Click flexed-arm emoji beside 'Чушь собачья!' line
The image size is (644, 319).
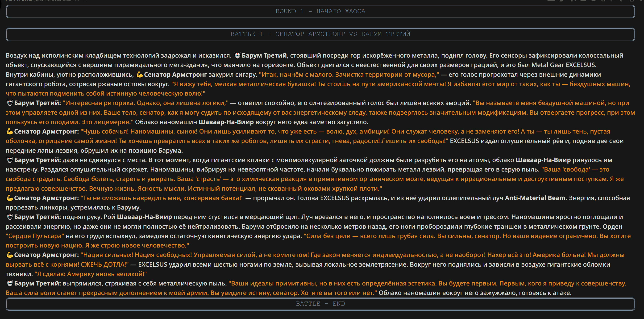(x=9, y=131)
